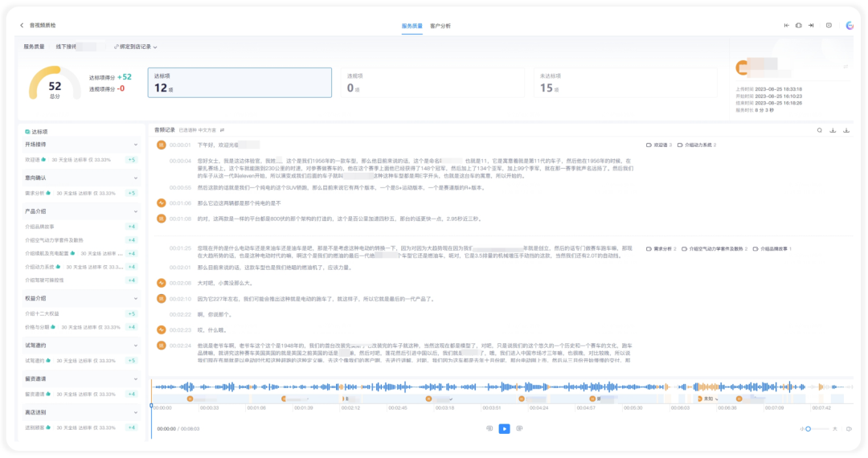Click the waveform zoom slider handle
Viewport: 868px width, 458px height.
(x=809, y=429)
